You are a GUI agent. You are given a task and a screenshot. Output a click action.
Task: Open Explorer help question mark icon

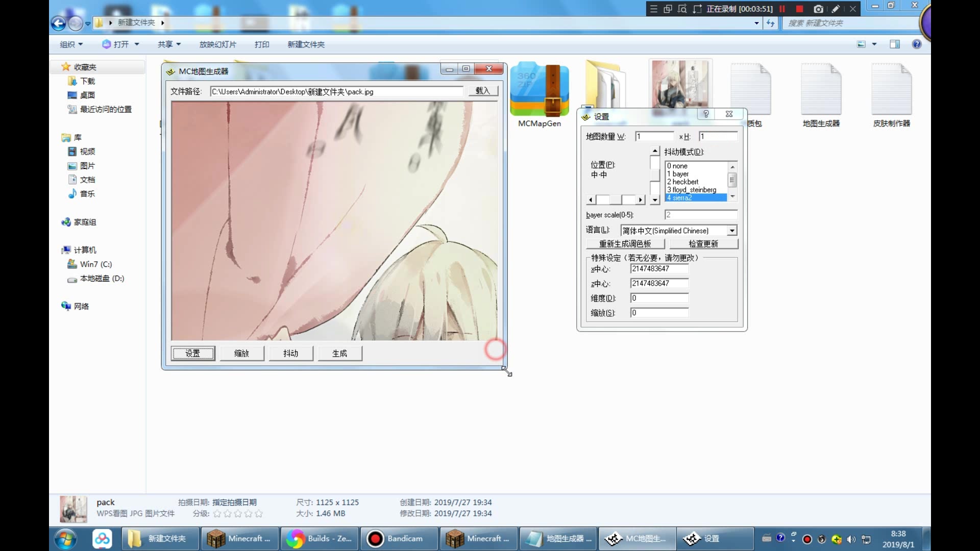click(x=917, y=44)
